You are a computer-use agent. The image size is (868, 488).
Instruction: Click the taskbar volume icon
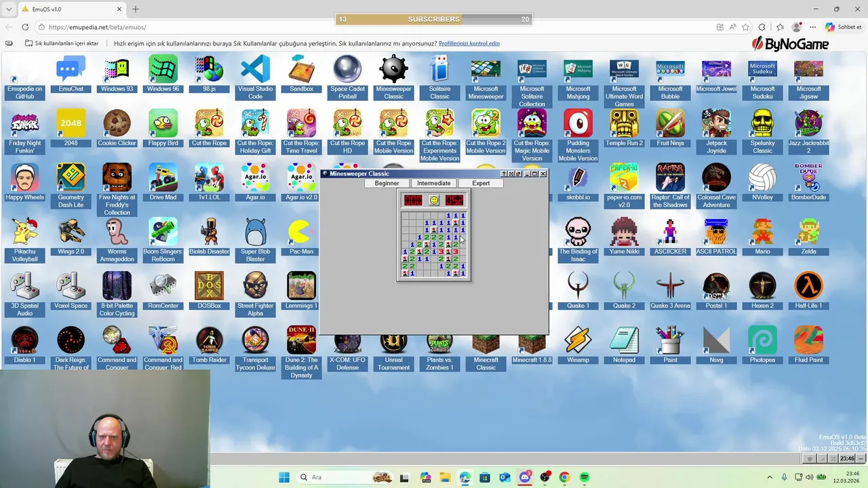click(809, 477)
